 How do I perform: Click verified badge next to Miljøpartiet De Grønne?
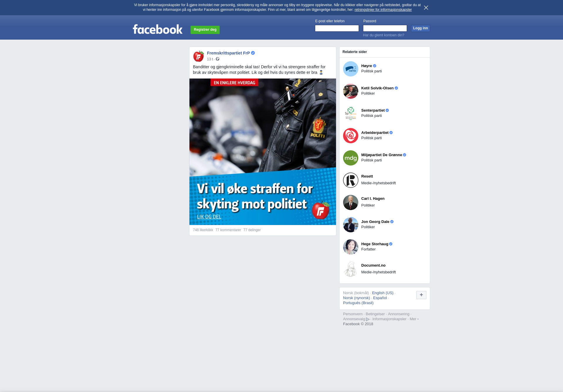point(404,155)
